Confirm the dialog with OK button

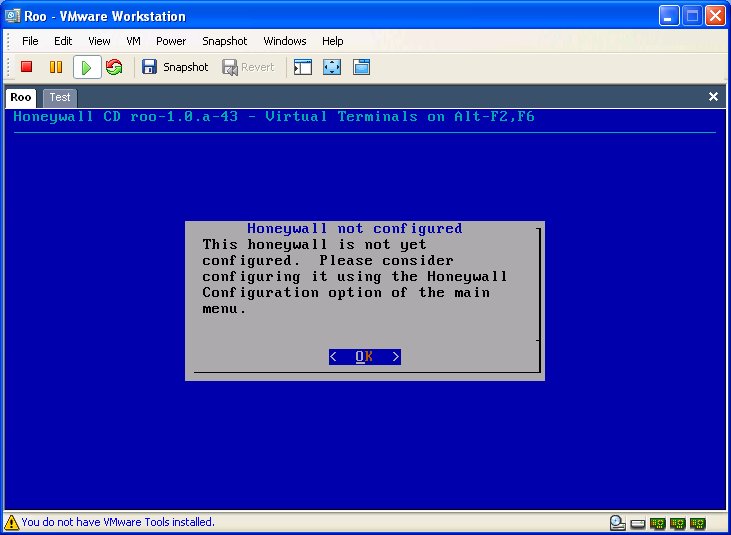pyautogui.click(x=365, y=357)
